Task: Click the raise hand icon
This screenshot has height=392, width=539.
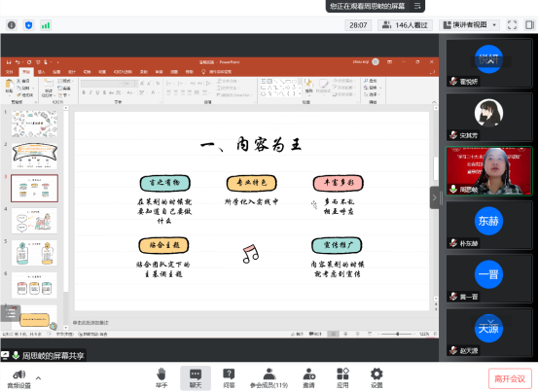Action: click(162, 374)
